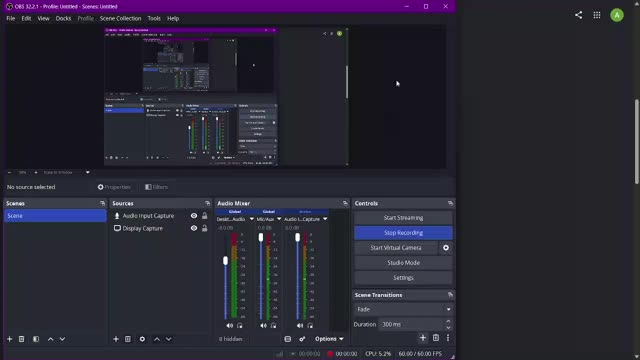Screen dimensions: 640x360
Task: Expand Audio Mixer Options dropdown
Action: 329,339
